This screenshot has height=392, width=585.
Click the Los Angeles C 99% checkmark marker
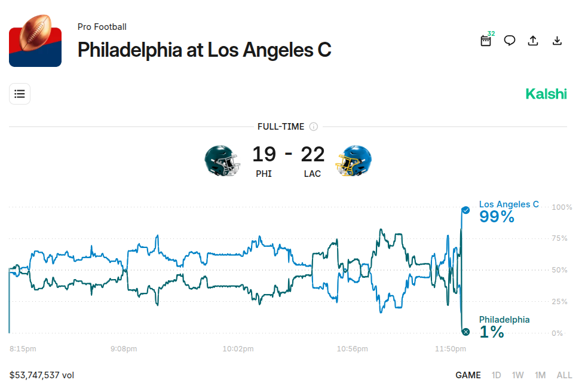(x=465, y=210)
